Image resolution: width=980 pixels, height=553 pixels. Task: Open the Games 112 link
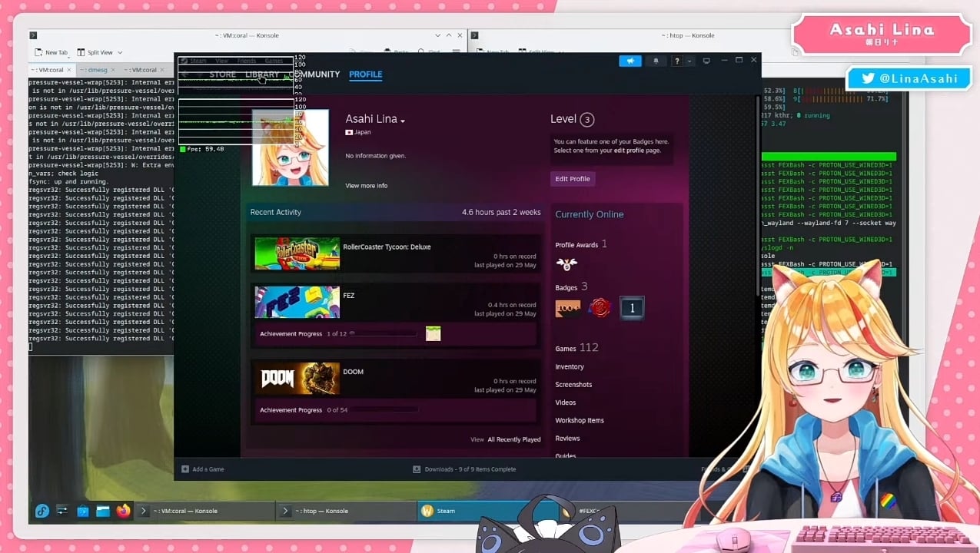click(576, 348)
